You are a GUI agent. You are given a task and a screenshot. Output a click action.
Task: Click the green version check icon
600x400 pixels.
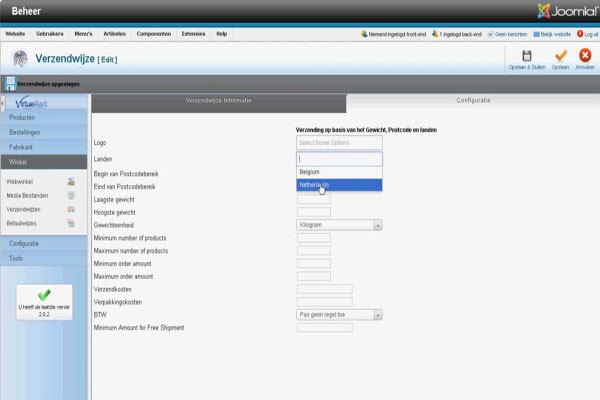point(43,295)
